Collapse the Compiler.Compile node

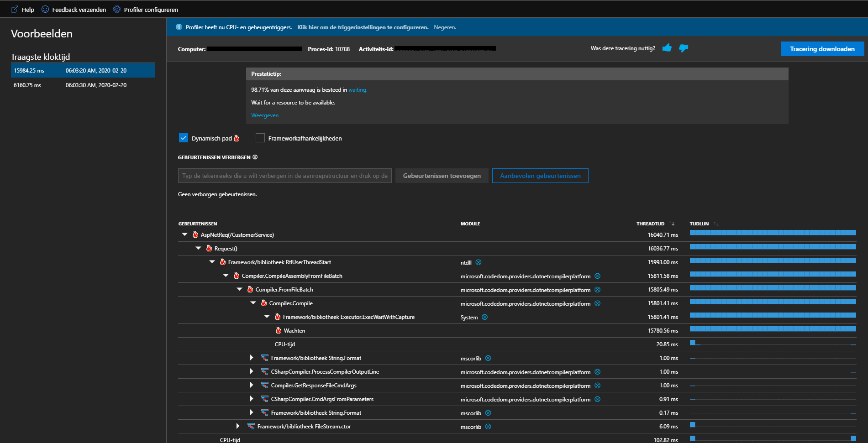click(x=253, y=303)
